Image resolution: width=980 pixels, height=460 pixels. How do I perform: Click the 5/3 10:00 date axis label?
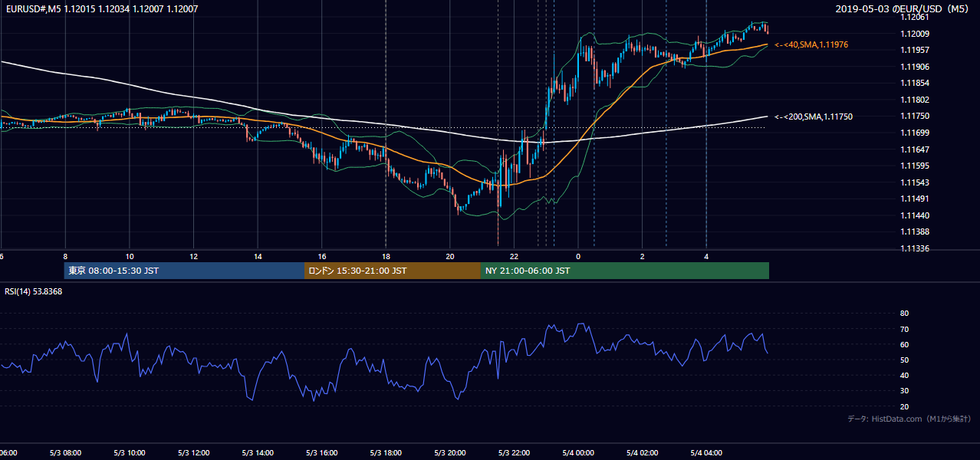coord(129,453)
